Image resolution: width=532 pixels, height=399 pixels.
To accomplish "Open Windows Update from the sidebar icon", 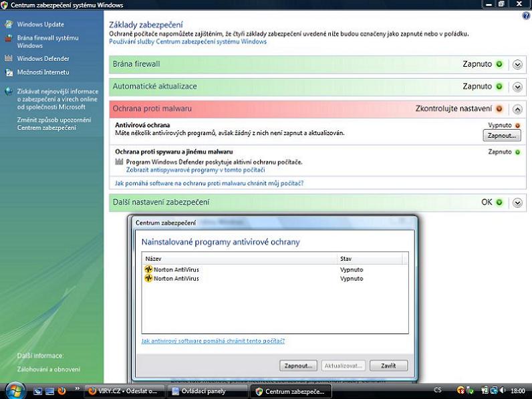I will (x=8, y=25).
